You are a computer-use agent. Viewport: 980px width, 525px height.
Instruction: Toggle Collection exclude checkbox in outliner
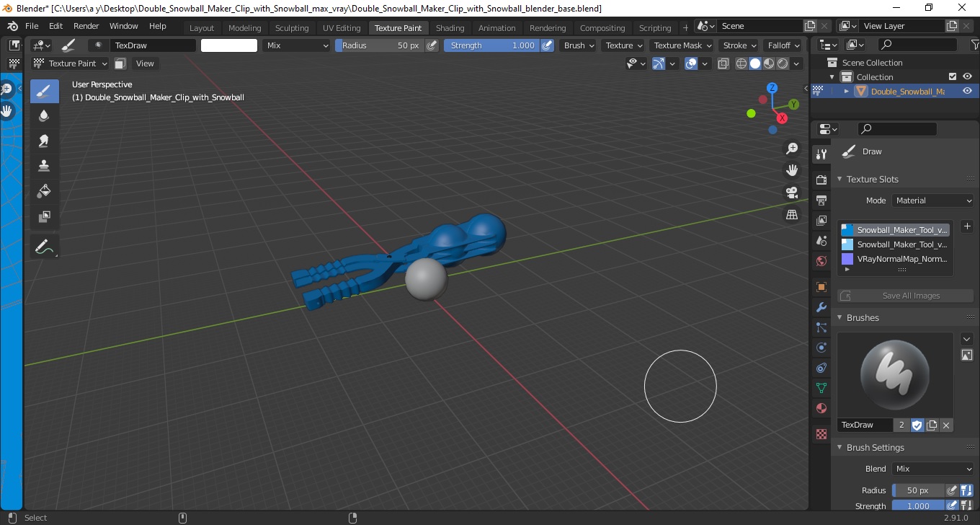point(953,77)
